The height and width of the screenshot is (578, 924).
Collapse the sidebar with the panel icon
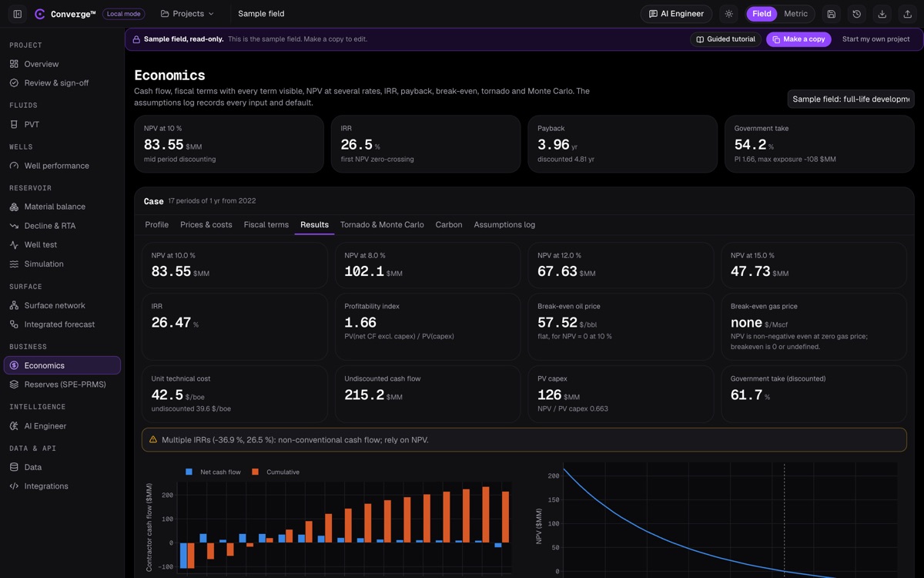[18, 14]
